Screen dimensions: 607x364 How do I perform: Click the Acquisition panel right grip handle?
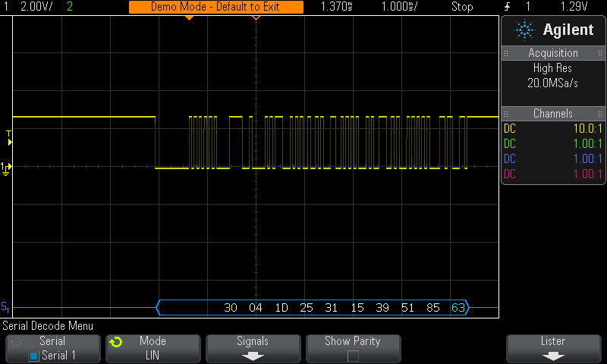[x=600, y=53]
